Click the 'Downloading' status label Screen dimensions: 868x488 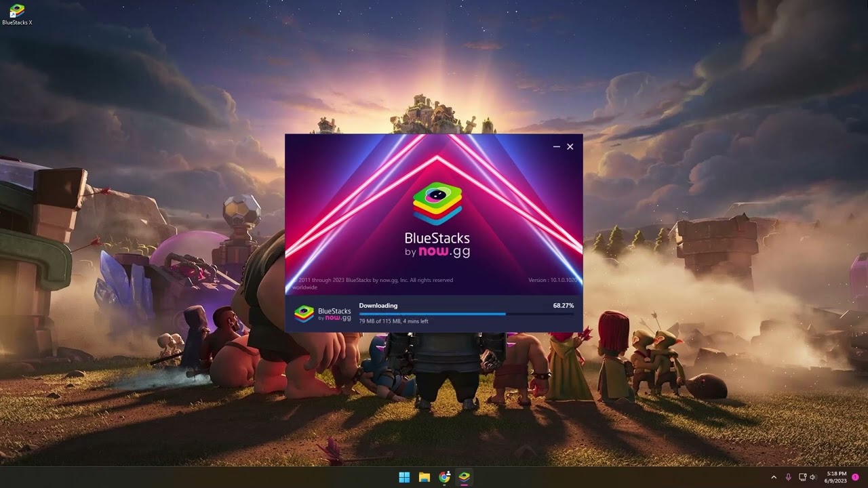coord(378,306)
